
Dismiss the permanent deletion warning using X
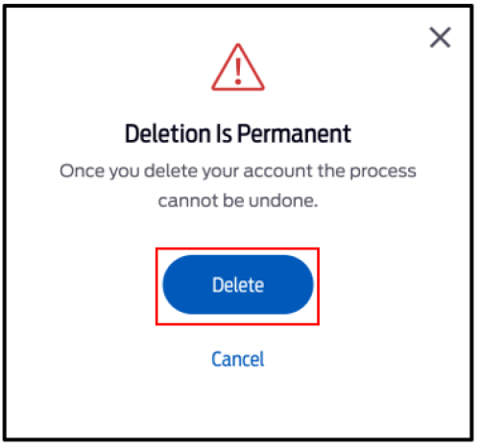click(x=440, y=37)
